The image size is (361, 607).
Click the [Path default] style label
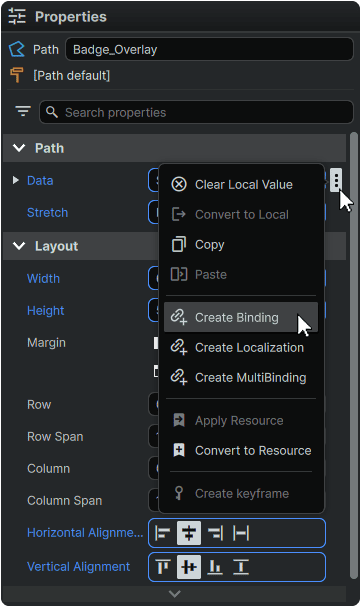pos(72,75)
